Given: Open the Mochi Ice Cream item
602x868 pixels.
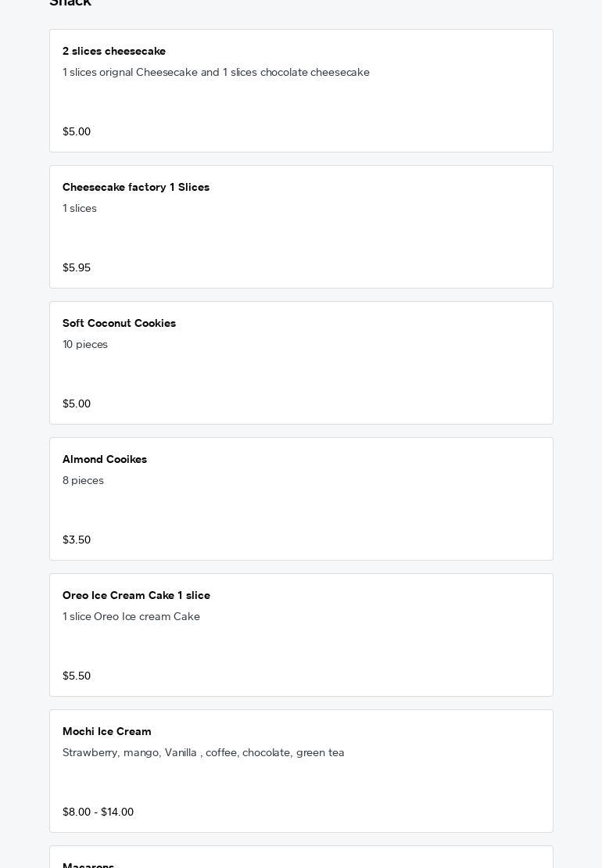Looking at the screenshot, I should pos(107,732).
